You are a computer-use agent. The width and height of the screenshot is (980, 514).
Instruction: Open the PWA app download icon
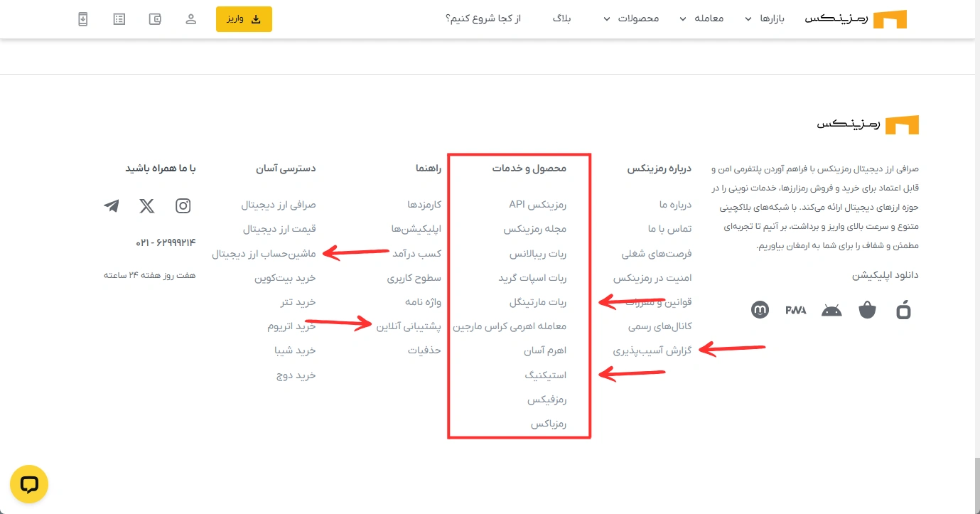click(795, 310)
